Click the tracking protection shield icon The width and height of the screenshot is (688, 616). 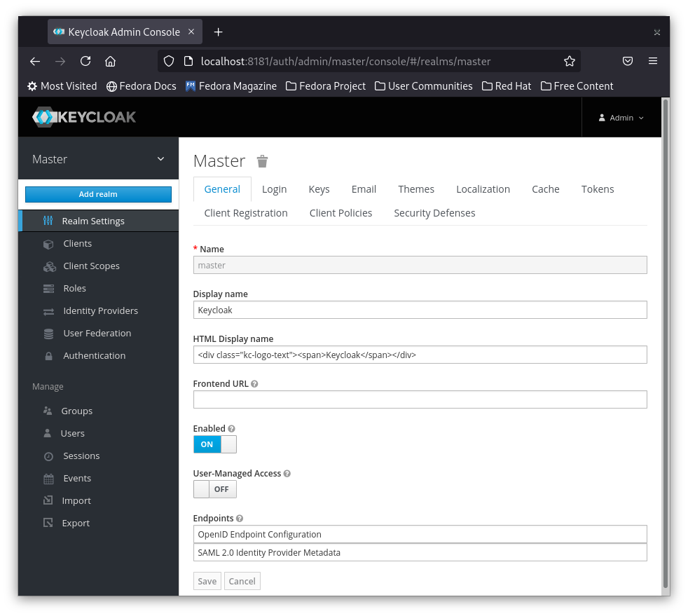pos(169,61)
